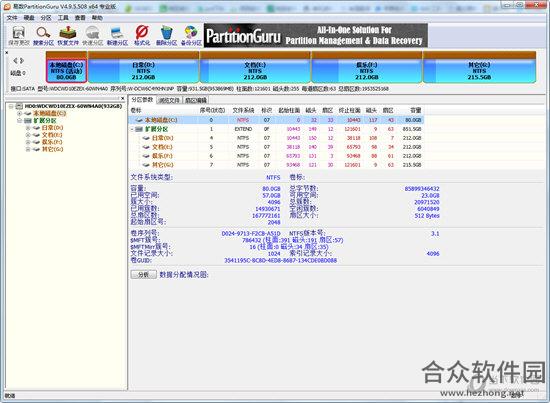550x403 pixels.
Task: Click the 容量 column header
Action: 416,110
